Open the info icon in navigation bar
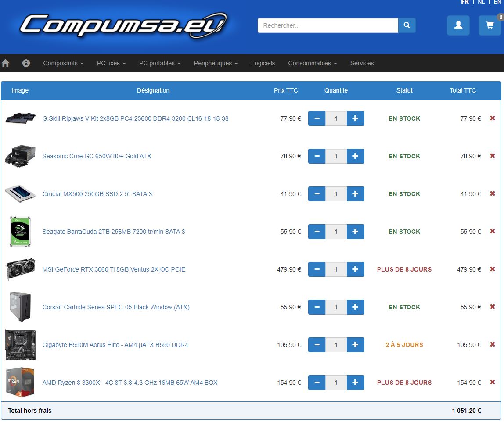 click(x=26, y=63)
